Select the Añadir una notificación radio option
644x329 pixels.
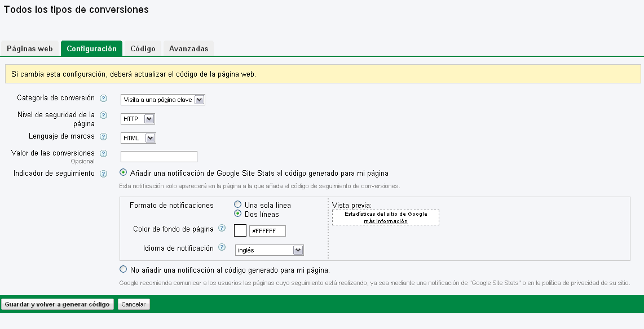click(x=123, y=173)
